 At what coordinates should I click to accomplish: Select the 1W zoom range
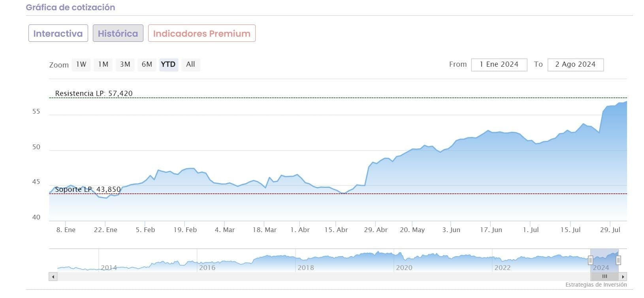point(81,64)
